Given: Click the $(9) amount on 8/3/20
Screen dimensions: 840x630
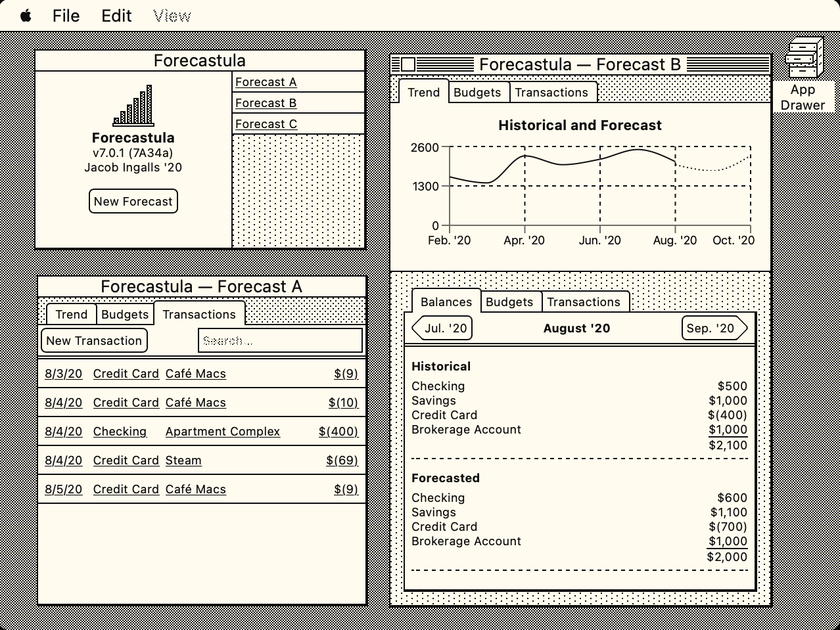Looking at the screenshot, I should click(x=346, y=374).
